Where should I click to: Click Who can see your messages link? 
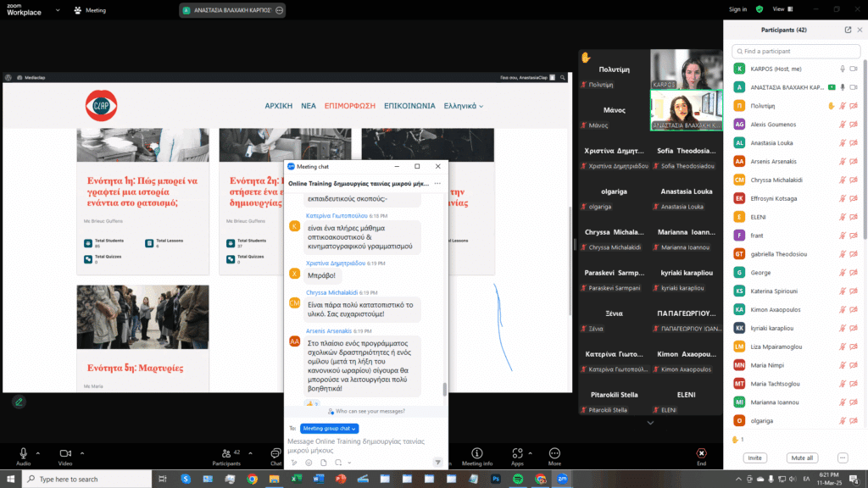[x=366, y=411]
